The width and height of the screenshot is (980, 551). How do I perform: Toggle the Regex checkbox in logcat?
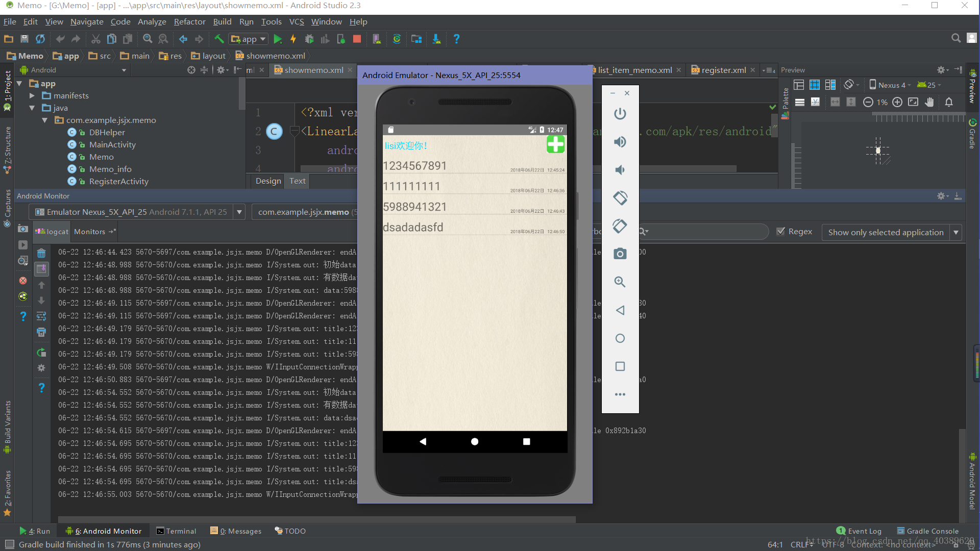pyautogui.click(x=779, y=232)
